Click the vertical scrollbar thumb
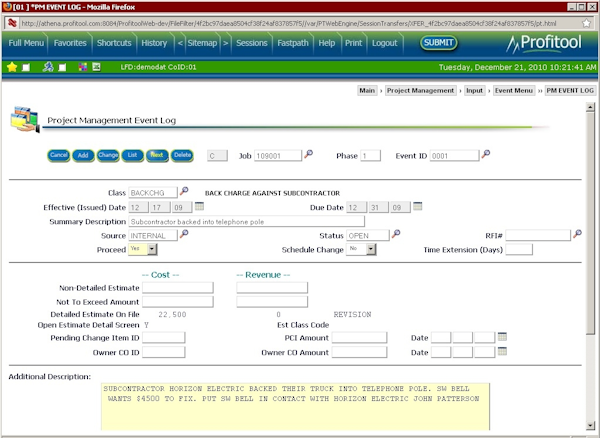600x438 pixels. [590, 223]
